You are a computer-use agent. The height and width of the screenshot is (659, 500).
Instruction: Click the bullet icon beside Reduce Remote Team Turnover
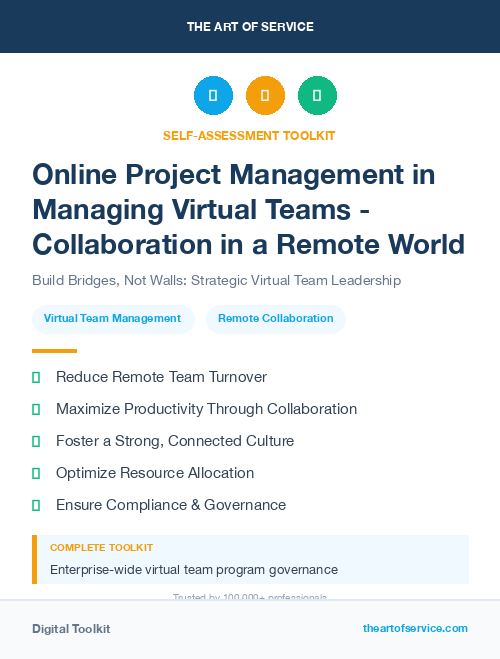36,377
